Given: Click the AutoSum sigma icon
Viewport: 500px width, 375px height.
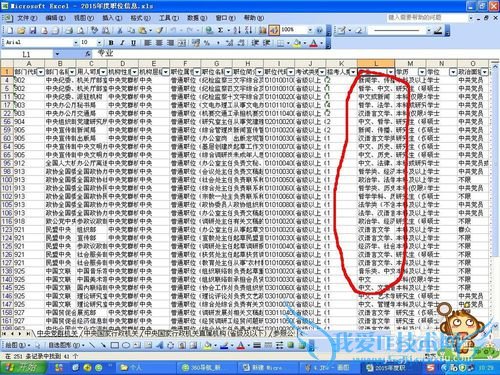Looking at the screenshot, I should point(220,31).
